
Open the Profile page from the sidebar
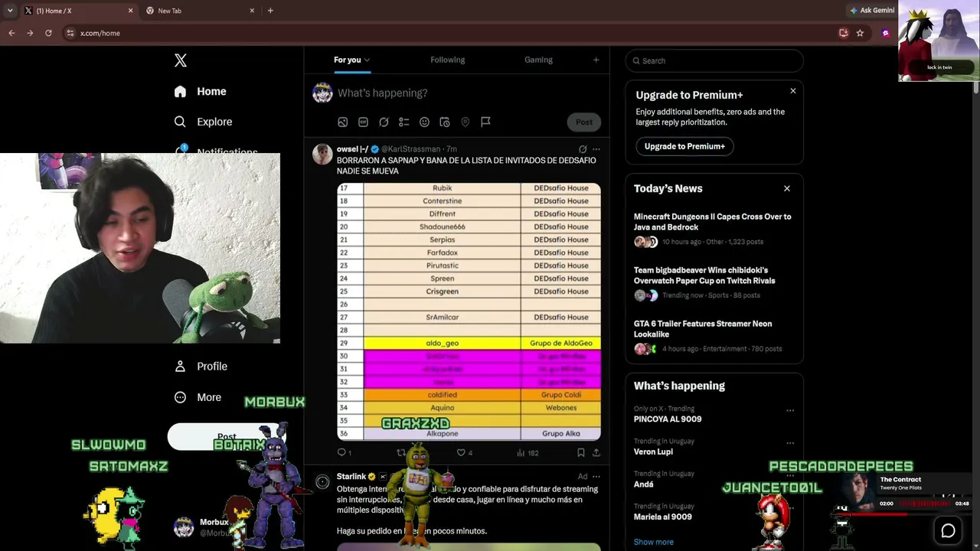[x=201, y=367]
